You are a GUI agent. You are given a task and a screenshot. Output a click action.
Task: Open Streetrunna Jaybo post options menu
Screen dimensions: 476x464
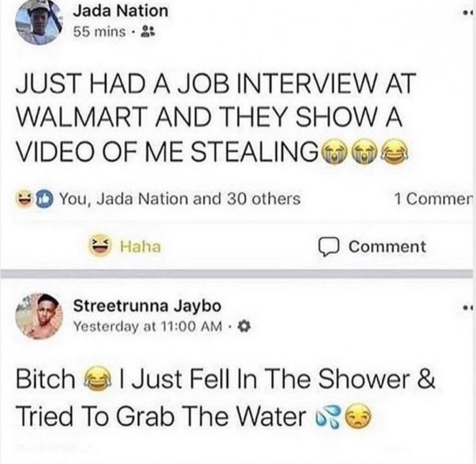(468, 309)
